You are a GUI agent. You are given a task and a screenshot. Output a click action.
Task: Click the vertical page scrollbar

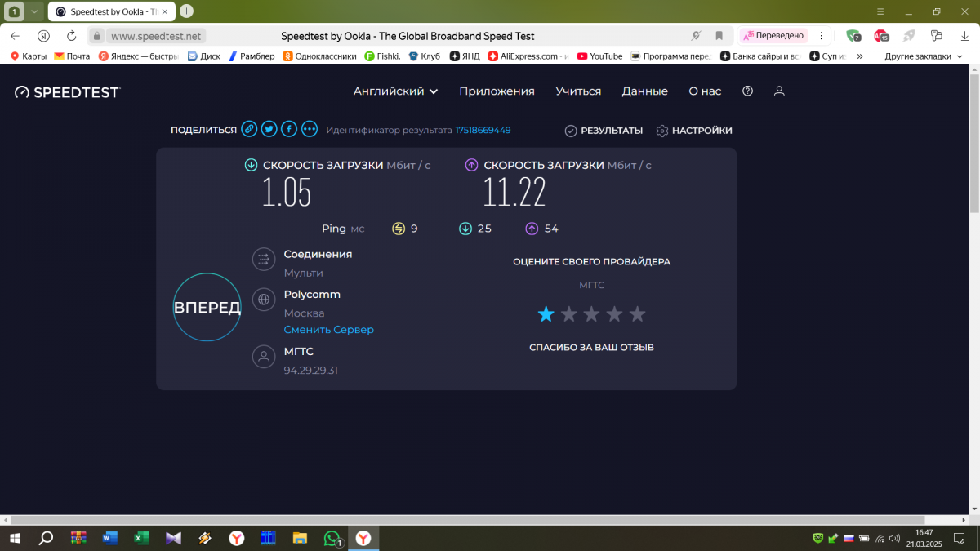(x=974, y=142)
